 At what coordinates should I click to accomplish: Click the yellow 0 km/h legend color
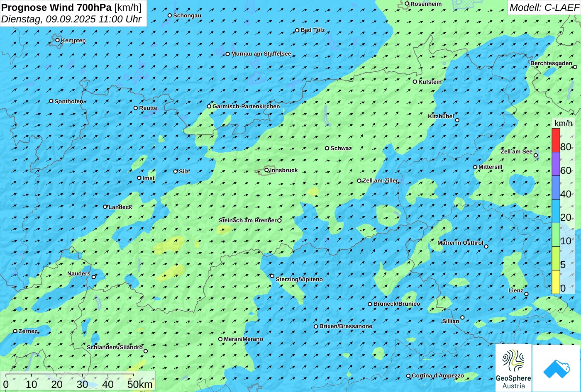556,282
